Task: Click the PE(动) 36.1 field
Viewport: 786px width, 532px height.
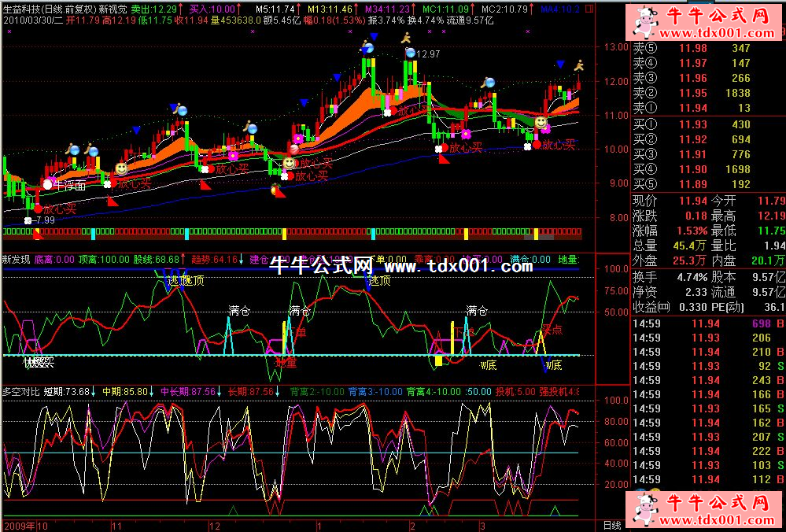Action: pos(748,307)
